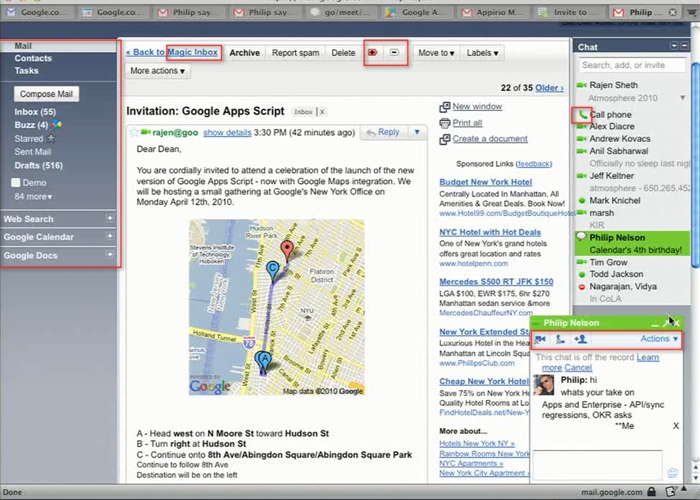Click the printer icon beside Print all
Image resolution: width=700 pixels, height=500 pixels.
[444, 123]
